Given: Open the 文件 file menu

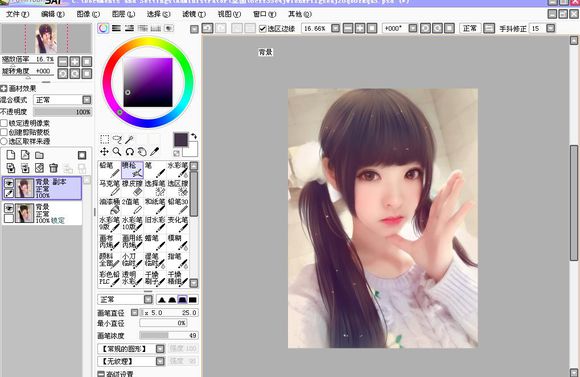Looking at the screenshot, I should pos(17,14).
